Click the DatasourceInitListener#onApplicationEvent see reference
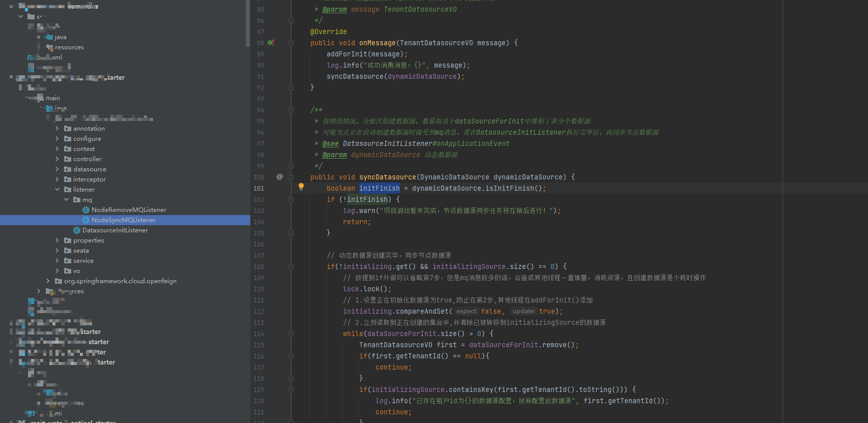 click(x=426, y=144)
